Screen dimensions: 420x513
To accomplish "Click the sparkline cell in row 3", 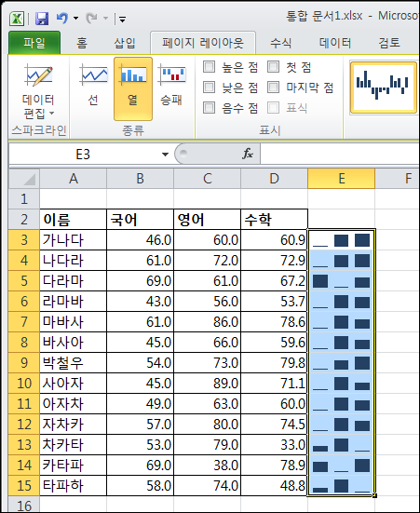I will click(341, 240).
